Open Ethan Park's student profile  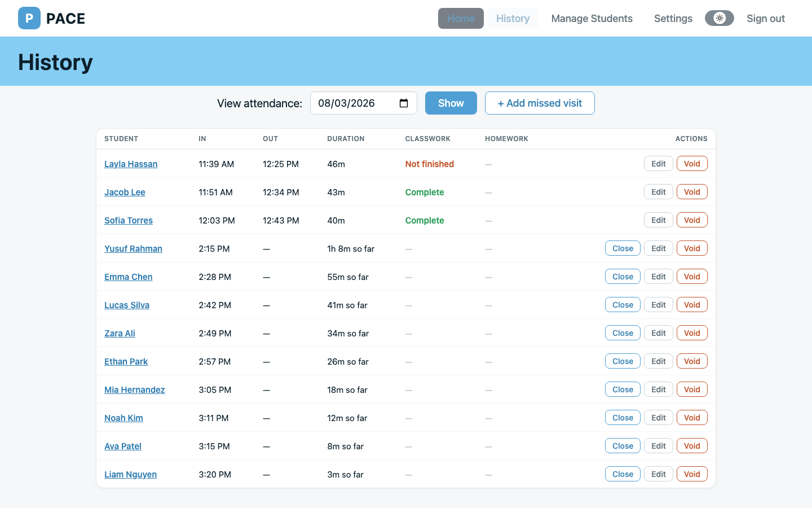126,361
